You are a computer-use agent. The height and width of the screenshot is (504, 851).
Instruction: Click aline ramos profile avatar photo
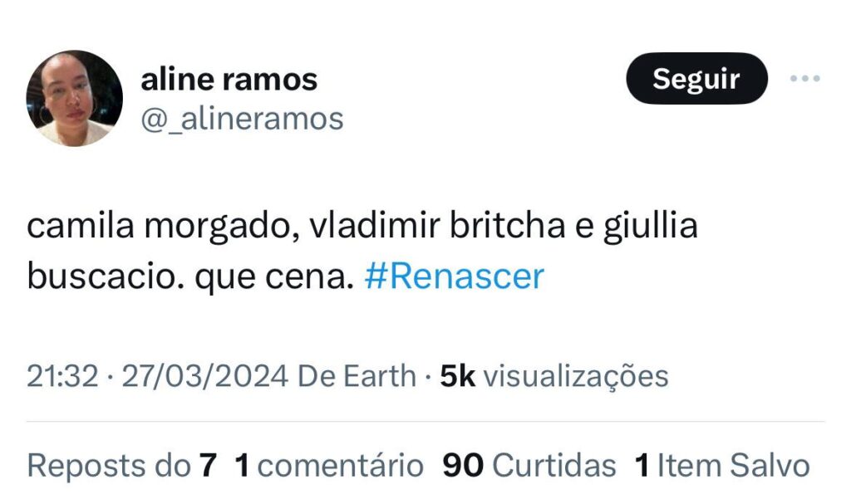75,98
